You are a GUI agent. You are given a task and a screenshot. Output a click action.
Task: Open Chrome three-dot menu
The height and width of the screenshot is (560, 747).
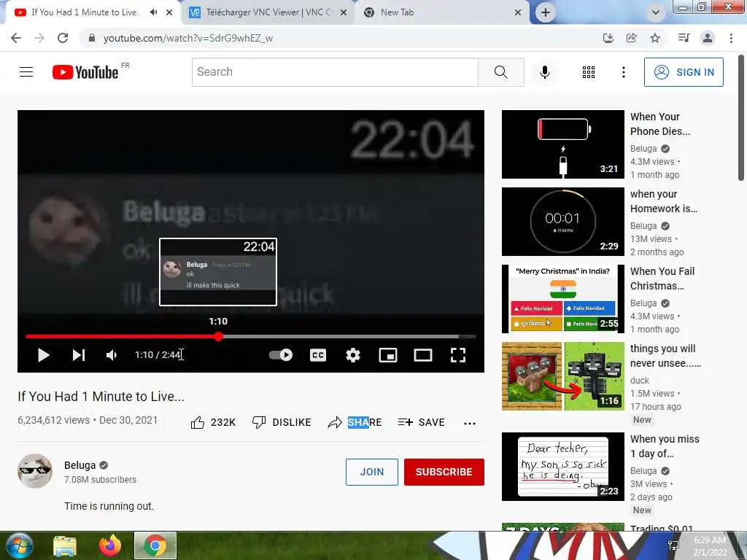tap(731, 38)
